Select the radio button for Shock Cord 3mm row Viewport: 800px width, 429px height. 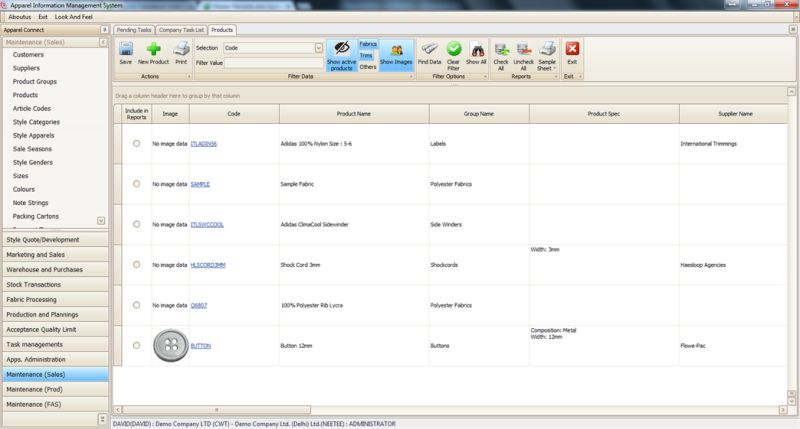[136, 264]
